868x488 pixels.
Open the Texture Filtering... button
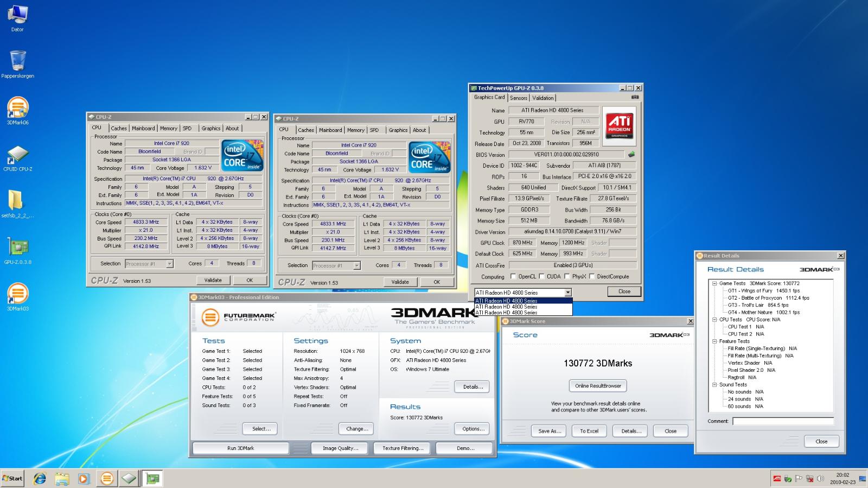403,448
